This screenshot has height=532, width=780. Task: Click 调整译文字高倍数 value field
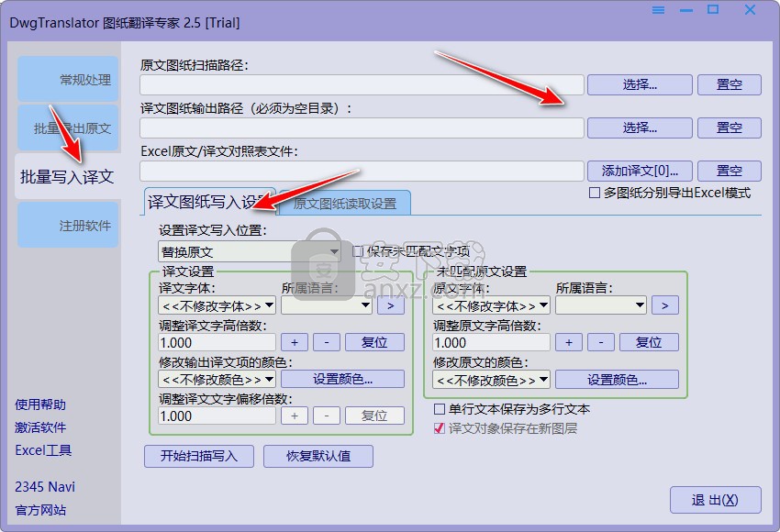click(x=217, y=342)
